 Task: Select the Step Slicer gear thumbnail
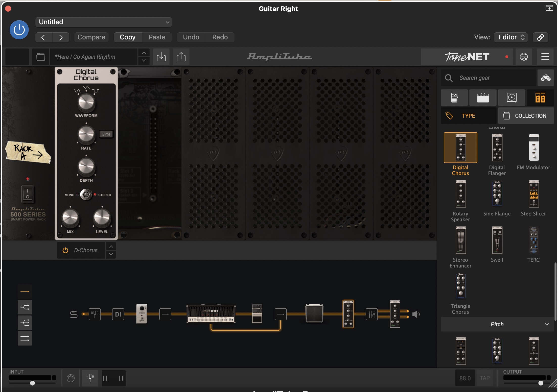tap(533, 194)
